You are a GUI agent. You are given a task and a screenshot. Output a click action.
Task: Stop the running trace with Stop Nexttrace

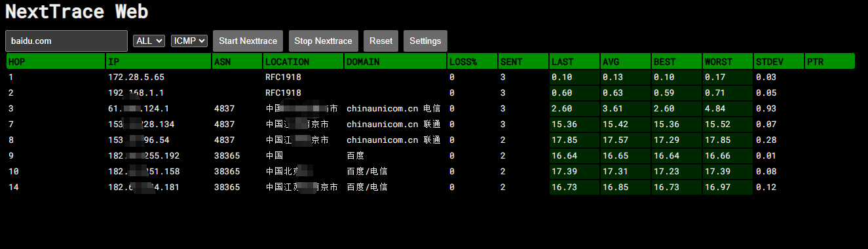323,41
